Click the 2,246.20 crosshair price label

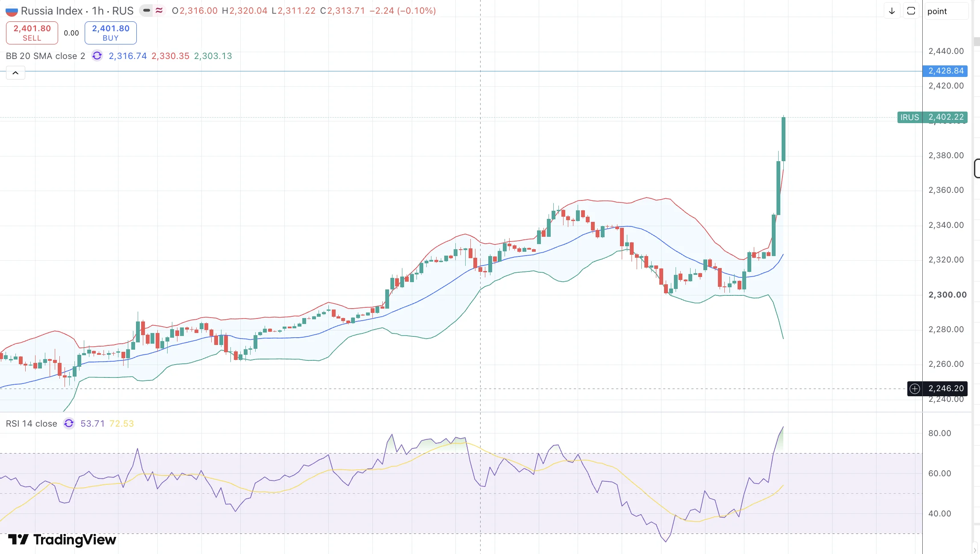tap(946, 389)
